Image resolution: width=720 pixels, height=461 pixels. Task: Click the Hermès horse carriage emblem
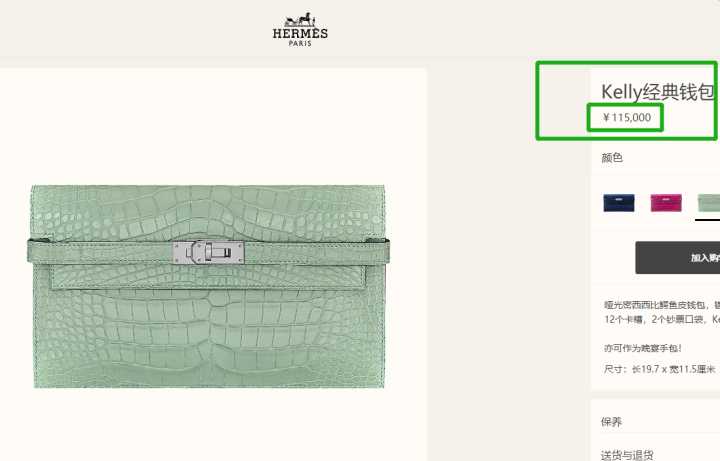(x=300, y=19)
